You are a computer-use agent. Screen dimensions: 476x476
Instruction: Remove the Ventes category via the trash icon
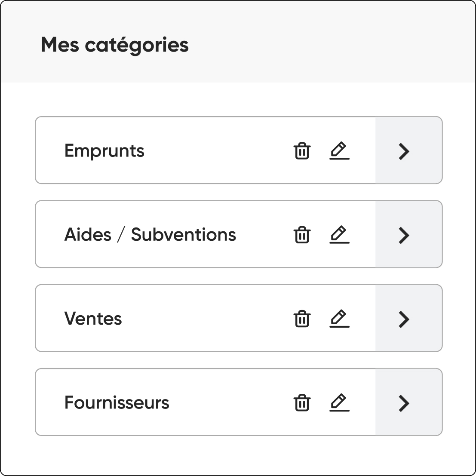[x=302, y=319]
